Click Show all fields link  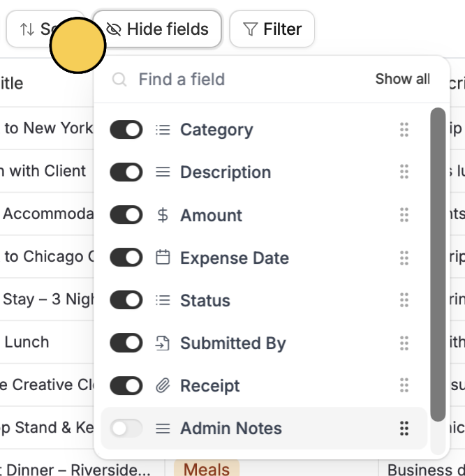[x=403, y=79]
